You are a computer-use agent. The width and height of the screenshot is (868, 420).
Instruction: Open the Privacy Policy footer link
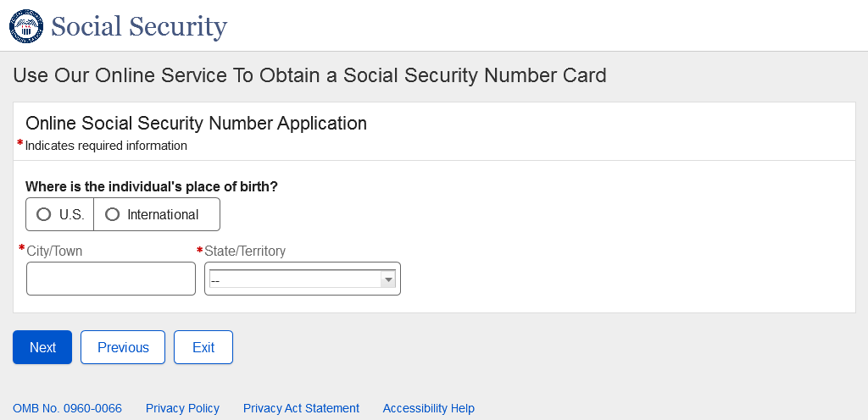[182, 408]
